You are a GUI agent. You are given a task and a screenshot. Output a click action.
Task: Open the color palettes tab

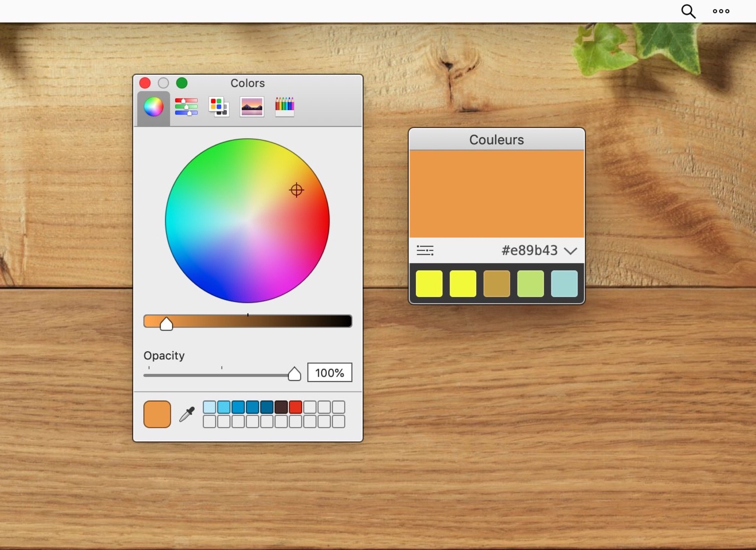click(219, 107)
